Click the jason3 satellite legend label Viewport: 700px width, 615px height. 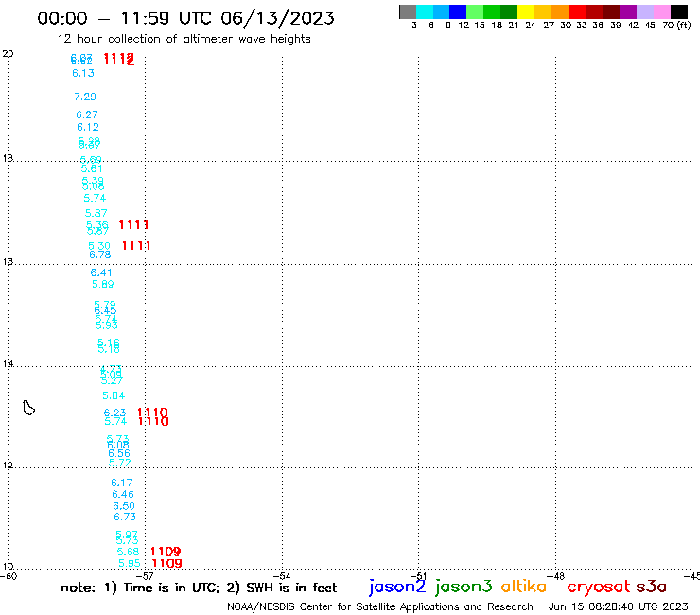pyautogui.click(x=464, y=587)
